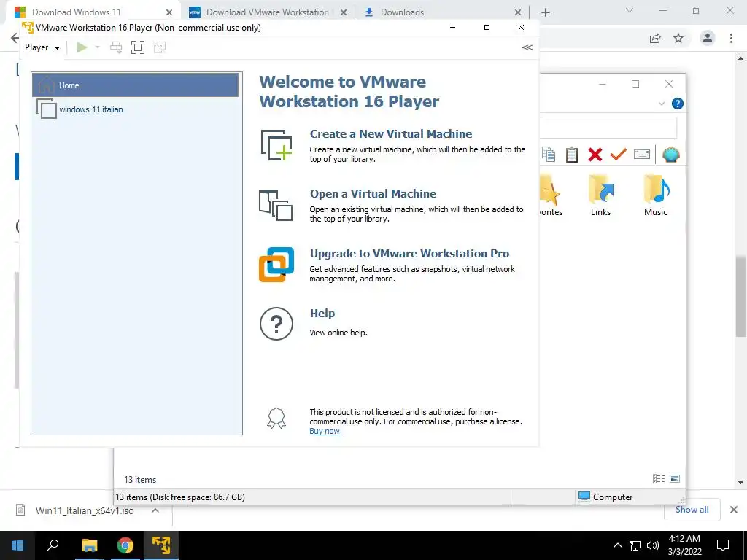747x560 pixels.
Task: Click the orange checkmark icon in Explorer
Action: tap(619, 155)
